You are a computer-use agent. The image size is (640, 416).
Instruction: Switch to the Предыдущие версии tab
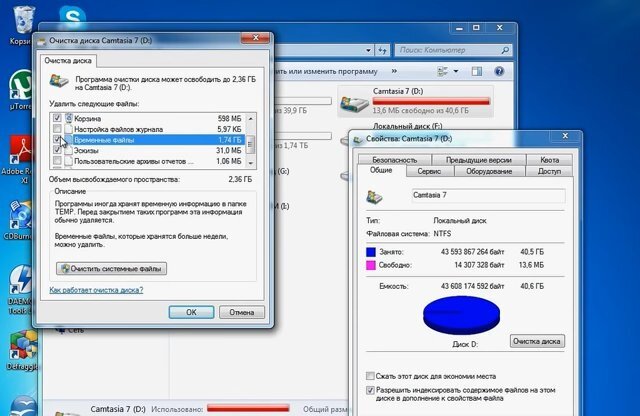[x=478, y=160]
